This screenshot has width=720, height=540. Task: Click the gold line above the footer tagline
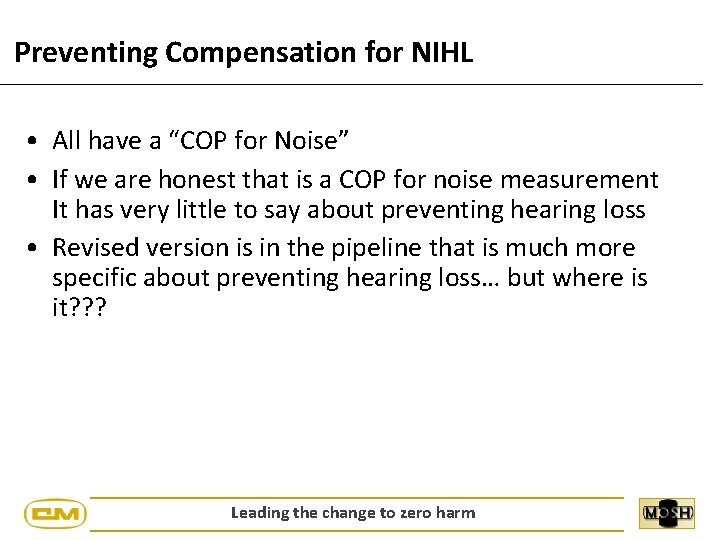click(357, 498)
